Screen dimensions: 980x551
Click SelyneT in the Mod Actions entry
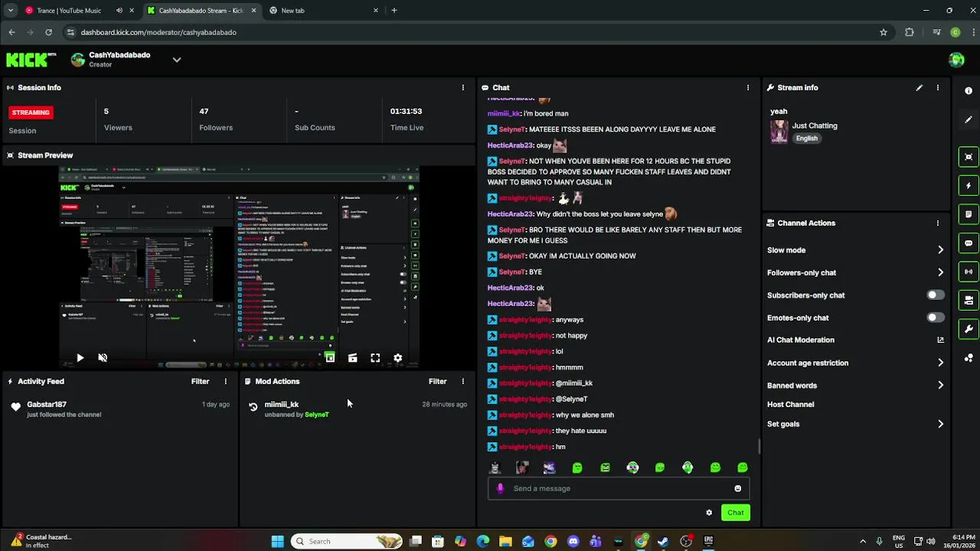click(317, 415)
